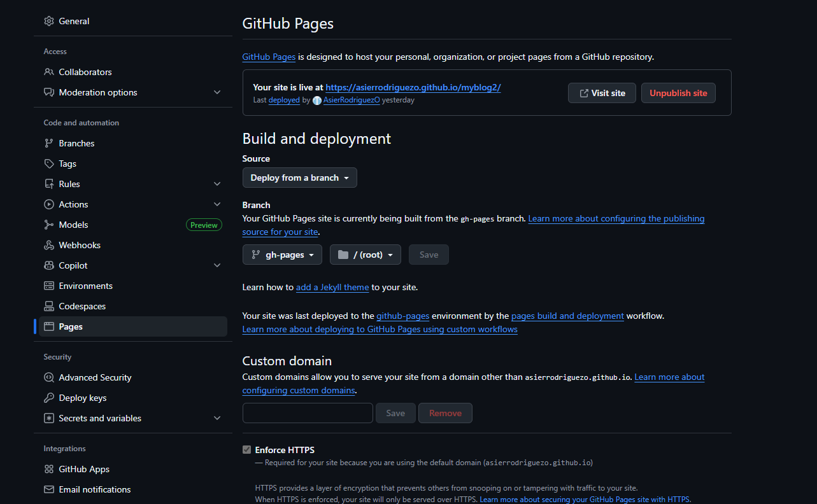Click the custom domain text input field
Image resolution: width=817 pixels, height=504 pixels.
point(308,413)
